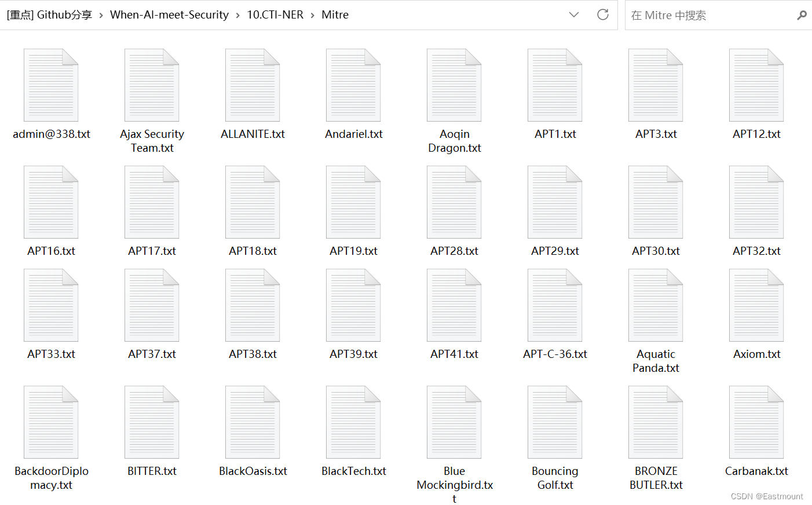The image size is (812, 505).
Task: Select the Axiom.txt file icon
Action: (756, 305)
